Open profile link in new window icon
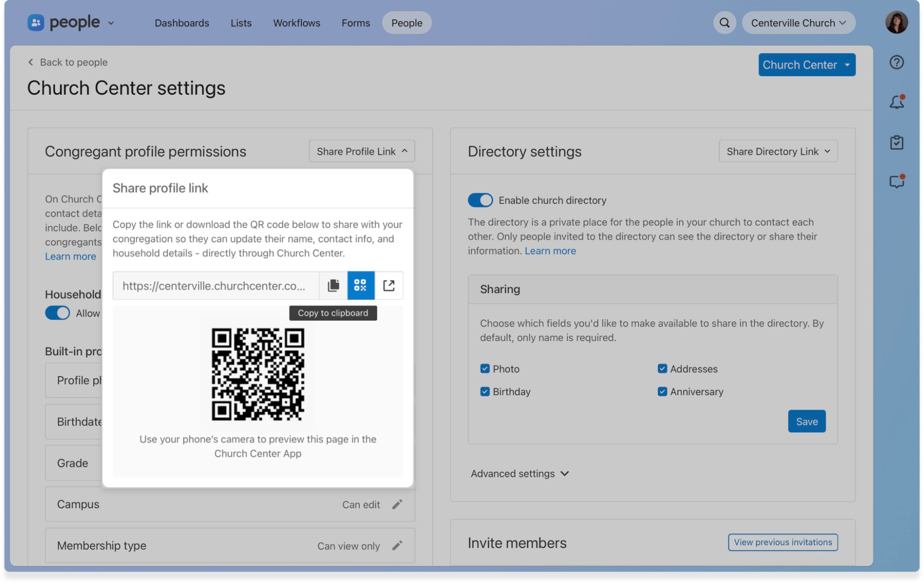924x584 pixels. tap(389, 286)
